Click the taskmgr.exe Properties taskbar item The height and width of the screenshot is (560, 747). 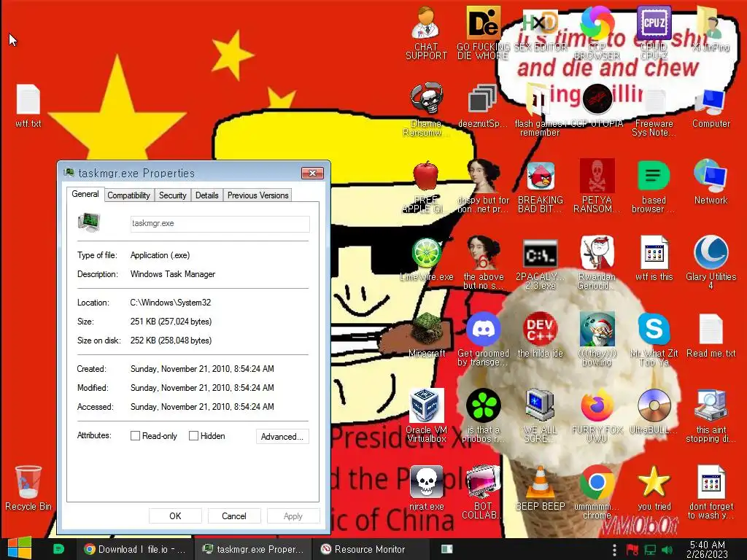click(252, 549)
